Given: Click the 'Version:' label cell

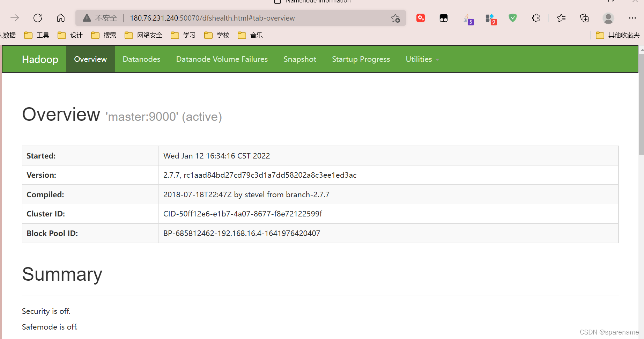Looking at the screenshot, I should (x=90, y=175).
